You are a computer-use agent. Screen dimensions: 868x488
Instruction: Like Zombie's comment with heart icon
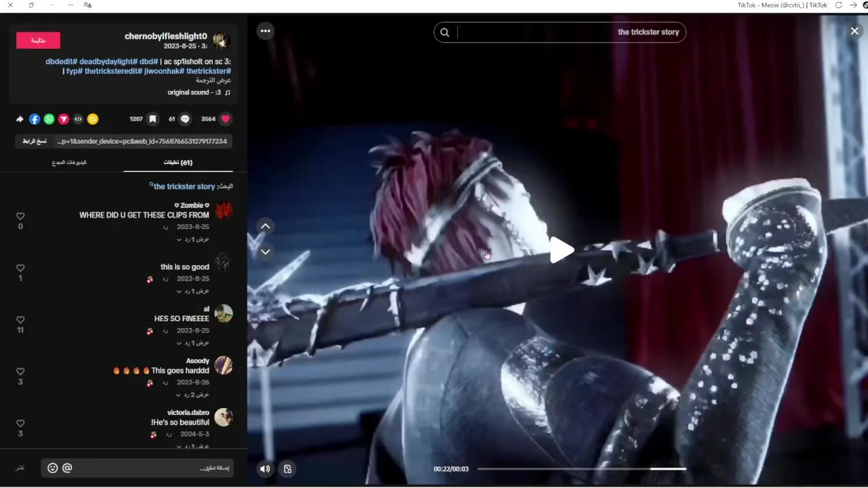20,216
